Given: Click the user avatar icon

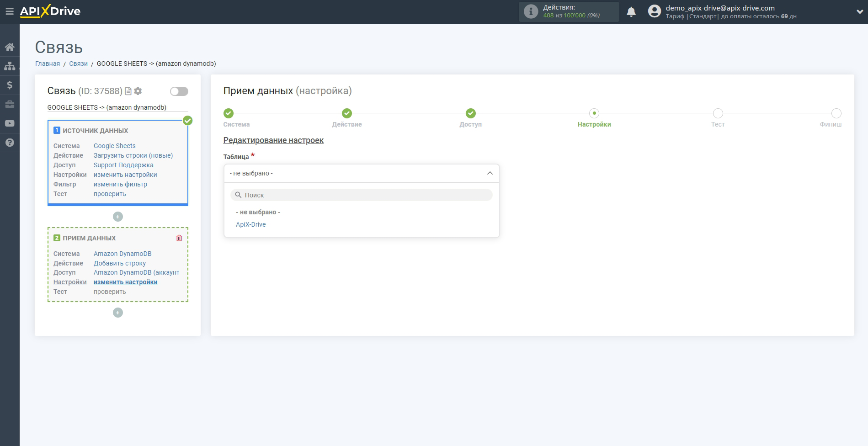Looking at the screenshot, I should click(655, 11).
